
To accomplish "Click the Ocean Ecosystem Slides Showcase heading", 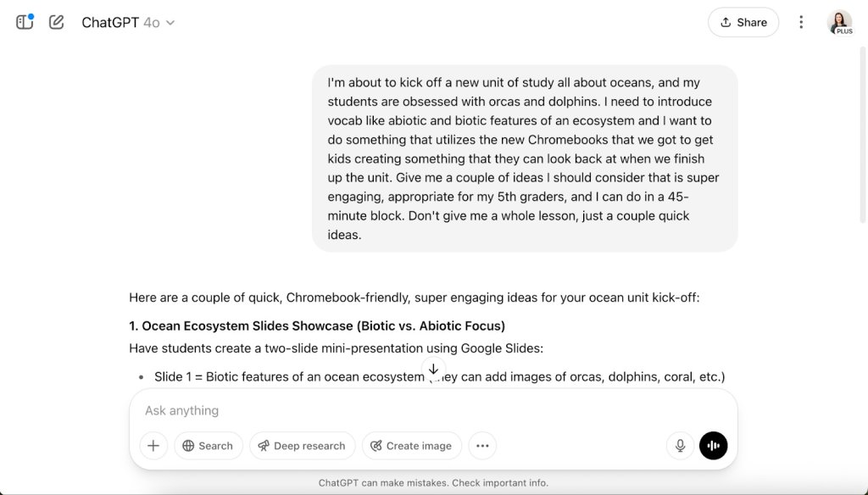I will tap(317, 325).
